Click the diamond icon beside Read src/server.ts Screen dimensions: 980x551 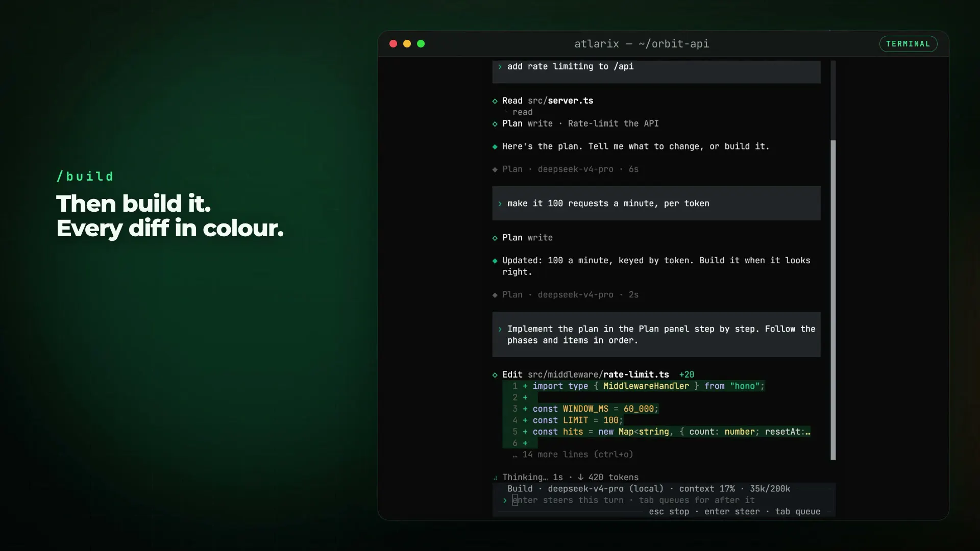tap(495, 101)
